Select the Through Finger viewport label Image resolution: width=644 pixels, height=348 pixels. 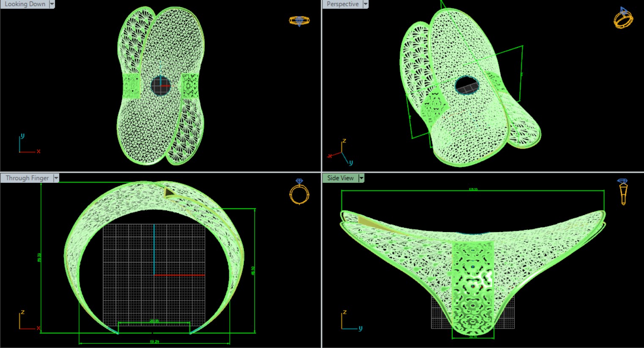coord(27,178)
